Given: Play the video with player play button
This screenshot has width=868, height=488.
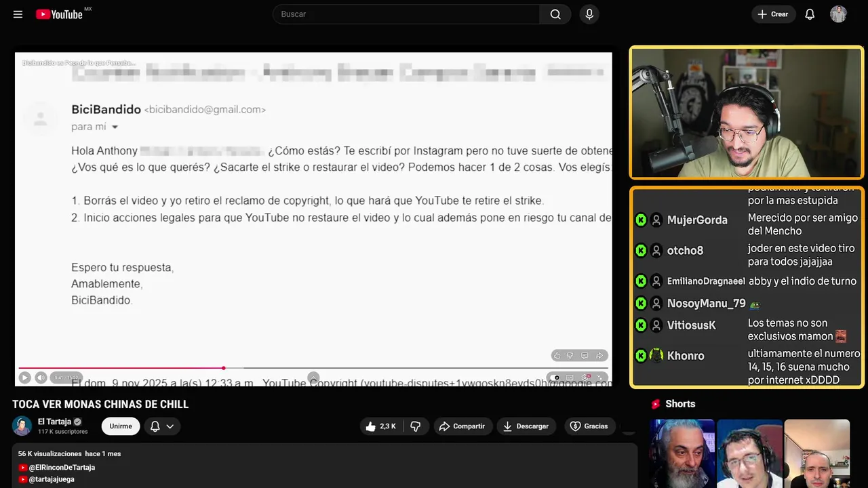Looking at the screenshot, I should (x=24, y=378).
